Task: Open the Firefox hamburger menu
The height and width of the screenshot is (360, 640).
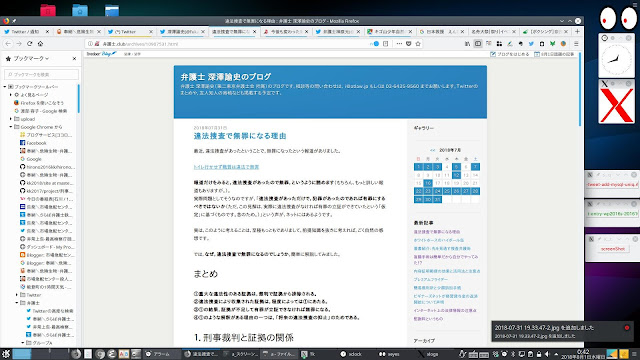Action: pyautogui.click(x=576, y=44)
